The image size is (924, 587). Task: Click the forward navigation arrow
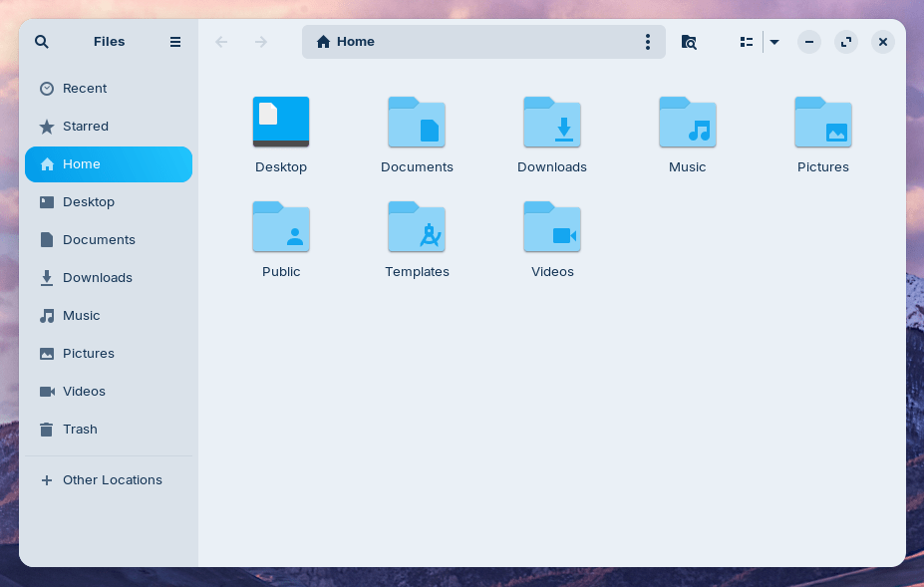point(260,42)
